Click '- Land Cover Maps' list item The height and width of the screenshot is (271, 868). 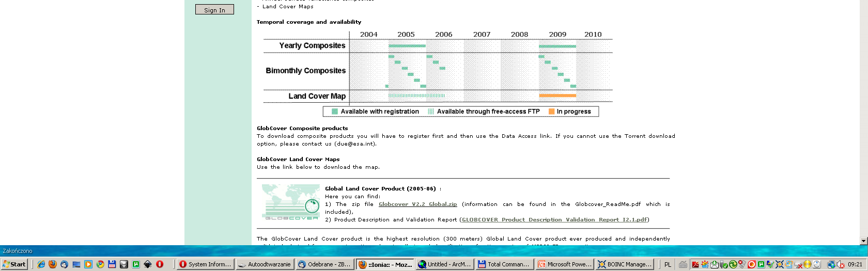pyautogui.click(x=285, y=6)
